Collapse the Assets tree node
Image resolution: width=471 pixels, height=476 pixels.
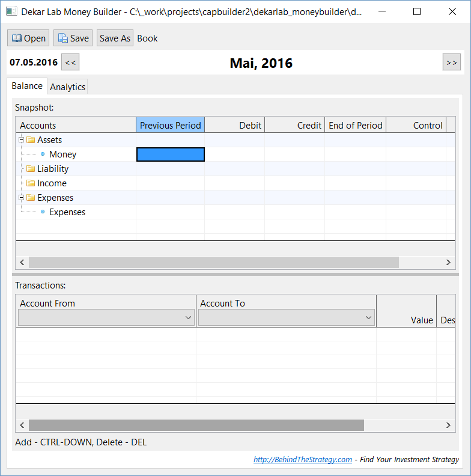coord(21,140)
